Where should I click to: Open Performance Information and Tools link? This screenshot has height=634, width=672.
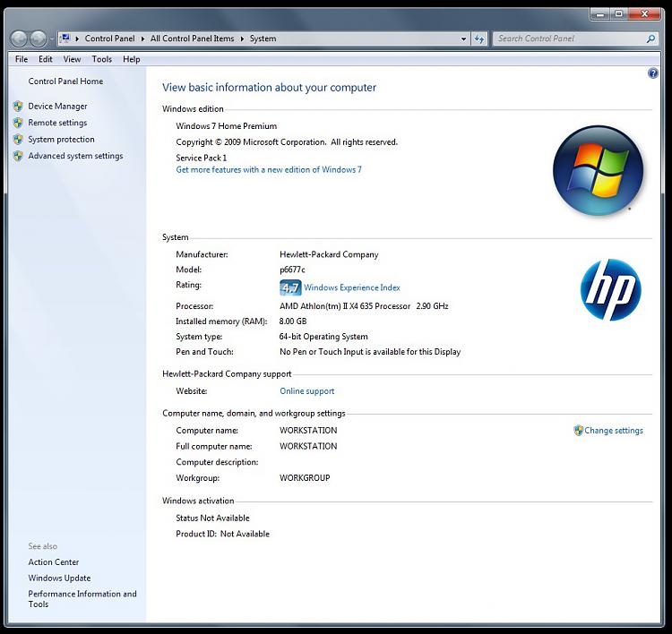pos(82,599)
